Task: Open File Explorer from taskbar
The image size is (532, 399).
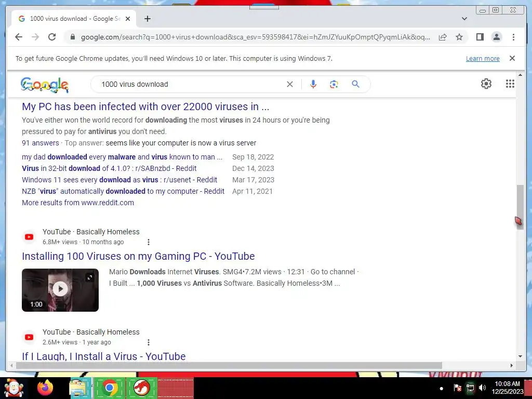Action: pos(79,388)
